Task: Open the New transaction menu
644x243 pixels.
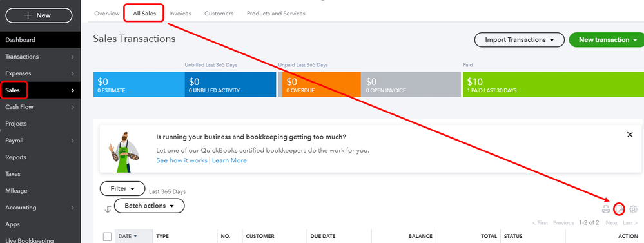Action: [607, 40]
